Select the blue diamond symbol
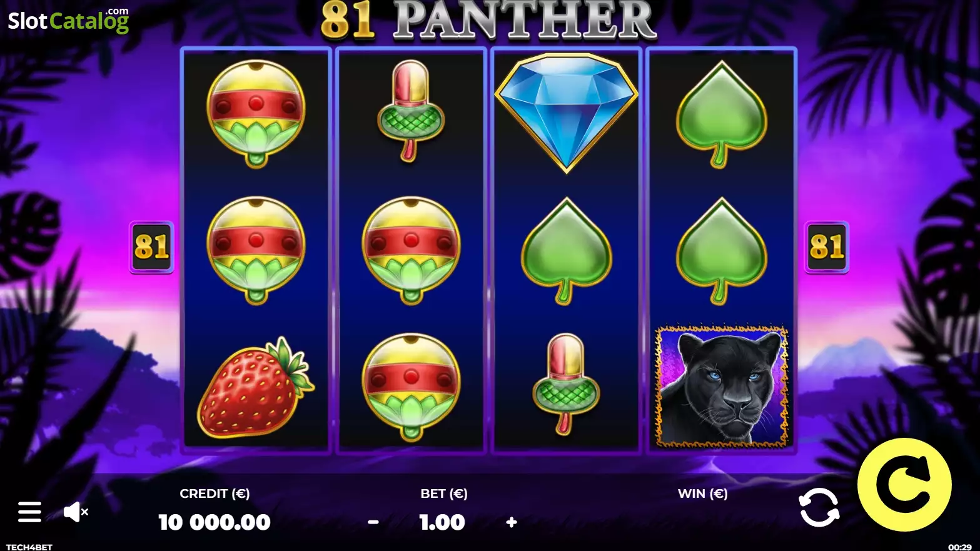The height and width of the screenshot is (551, 980). 567,113
